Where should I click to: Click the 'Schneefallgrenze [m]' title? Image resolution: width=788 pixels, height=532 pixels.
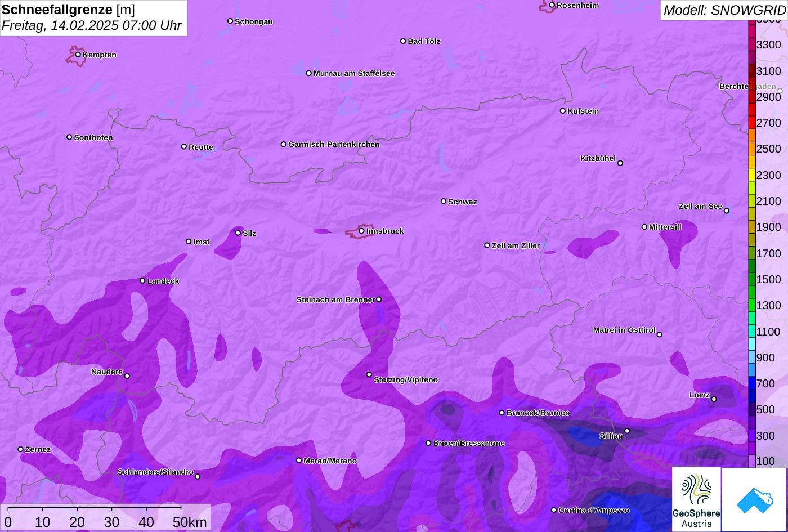pyautogui.click(x=68, y=10)
